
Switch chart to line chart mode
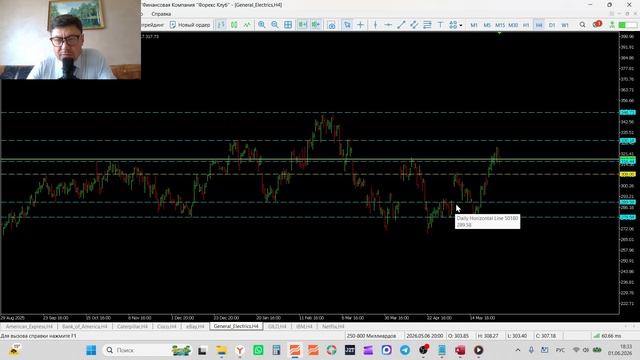point(247,25)
